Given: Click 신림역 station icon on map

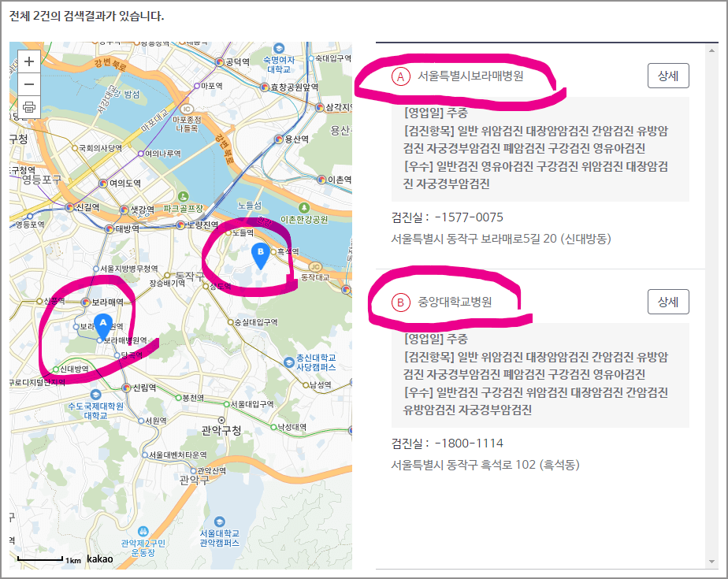Looking at the screenshot, I should coord(126,388).
